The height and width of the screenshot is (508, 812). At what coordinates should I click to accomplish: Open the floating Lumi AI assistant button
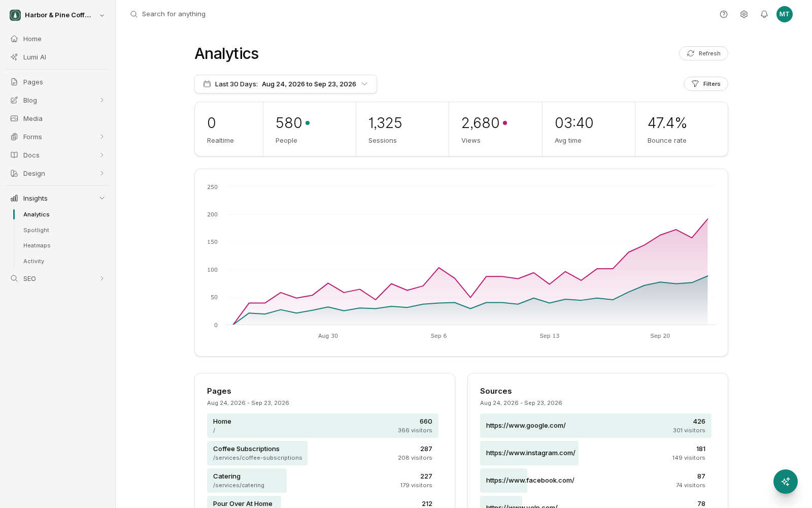[786, 482]
